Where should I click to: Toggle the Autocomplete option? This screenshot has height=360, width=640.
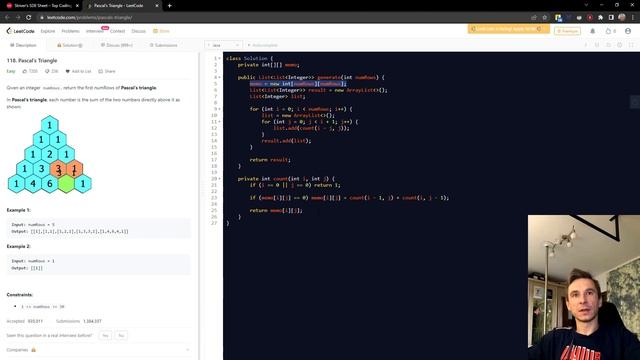tap(262, 45)
